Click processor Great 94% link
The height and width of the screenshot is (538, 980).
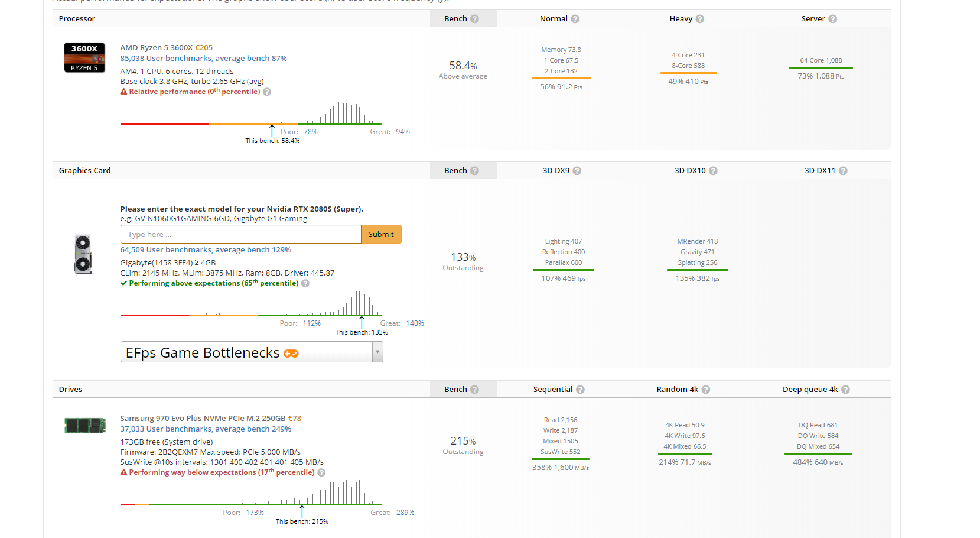403,132
